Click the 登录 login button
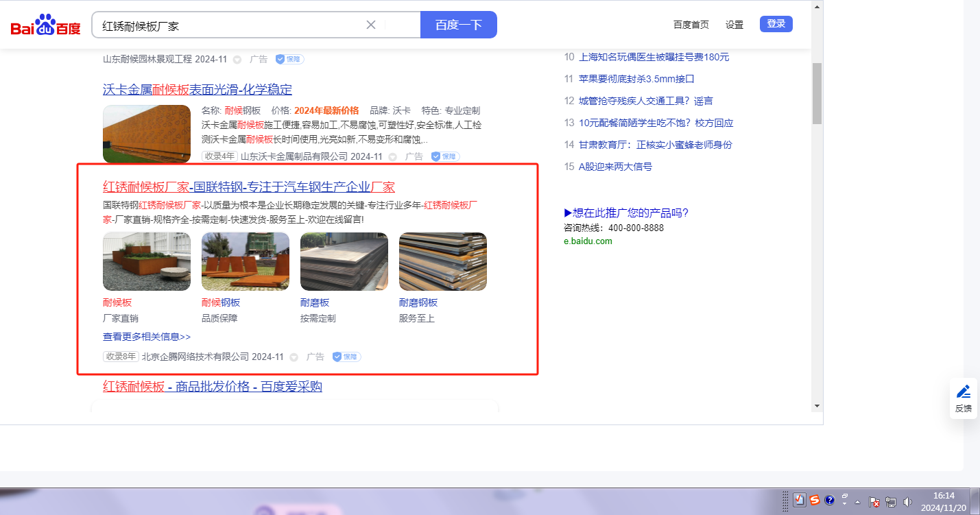980x515 pixels. pyautogui.click(x=776, y=24)
